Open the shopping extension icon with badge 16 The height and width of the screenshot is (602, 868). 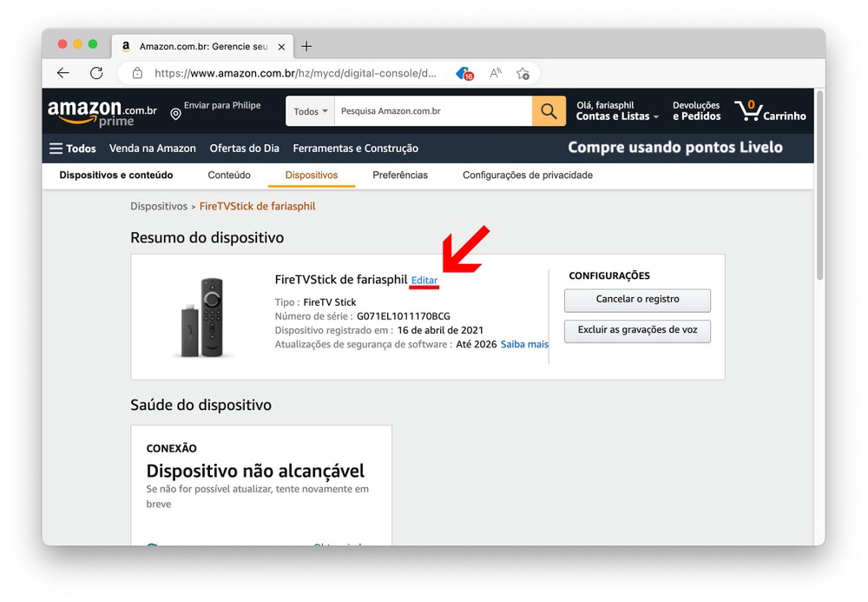(464, 73)
